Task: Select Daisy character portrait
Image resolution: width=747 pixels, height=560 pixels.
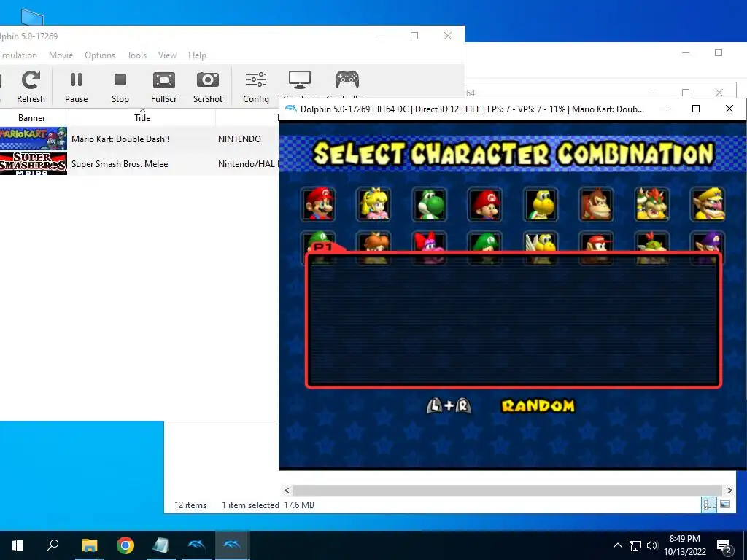Action: point(373,241)
